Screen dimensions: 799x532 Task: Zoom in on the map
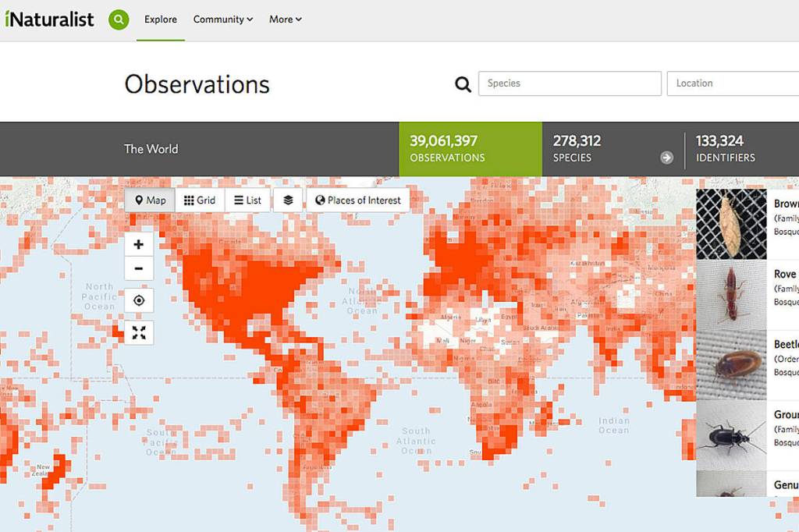click(139, 244)
